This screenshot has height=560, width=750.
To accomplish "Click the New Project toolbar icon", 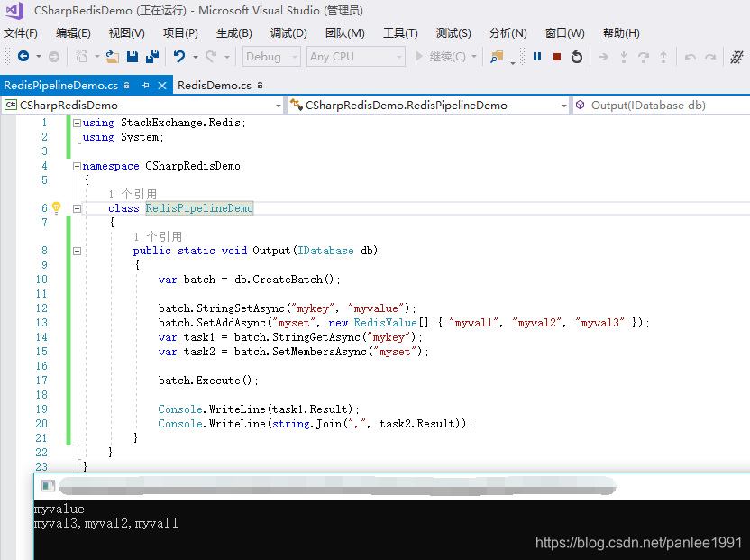I will click(x=82, y=57).
